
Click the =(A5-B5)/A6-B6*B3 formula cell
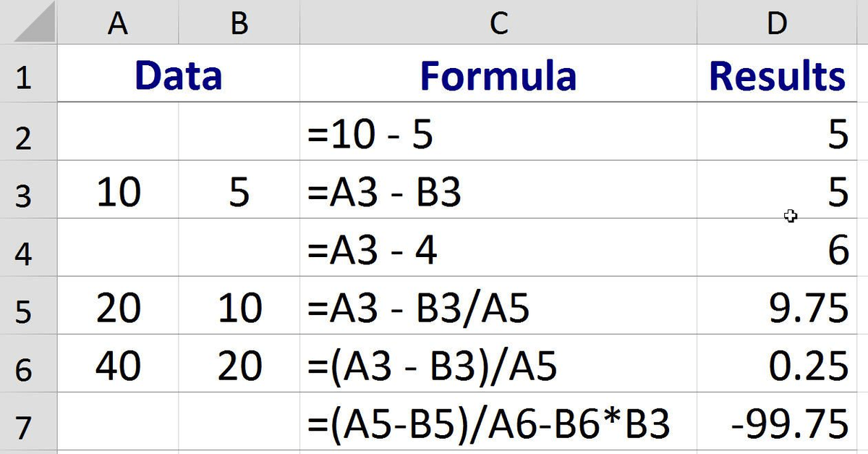(498, 425)
